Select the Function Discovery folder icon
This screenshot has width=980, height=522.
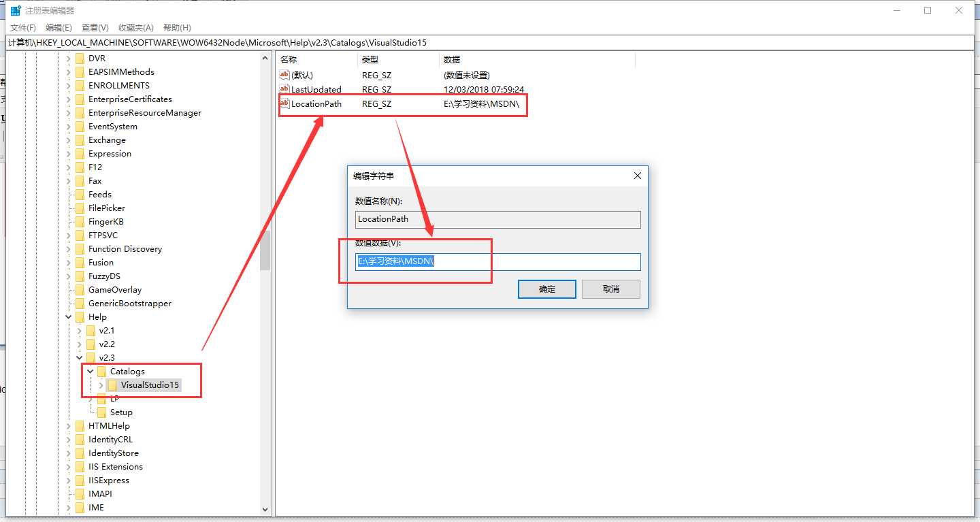tap(80, 249)
